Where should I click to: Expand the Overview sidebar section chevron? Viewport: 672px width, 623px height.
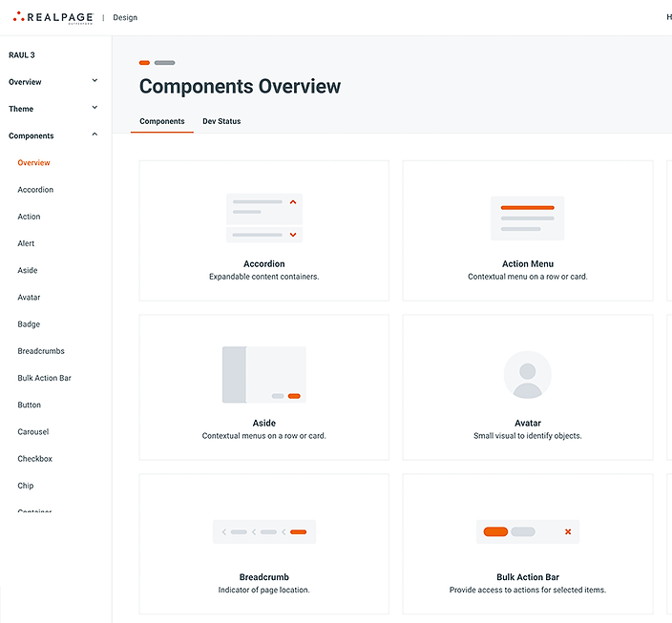click(94, 80)
